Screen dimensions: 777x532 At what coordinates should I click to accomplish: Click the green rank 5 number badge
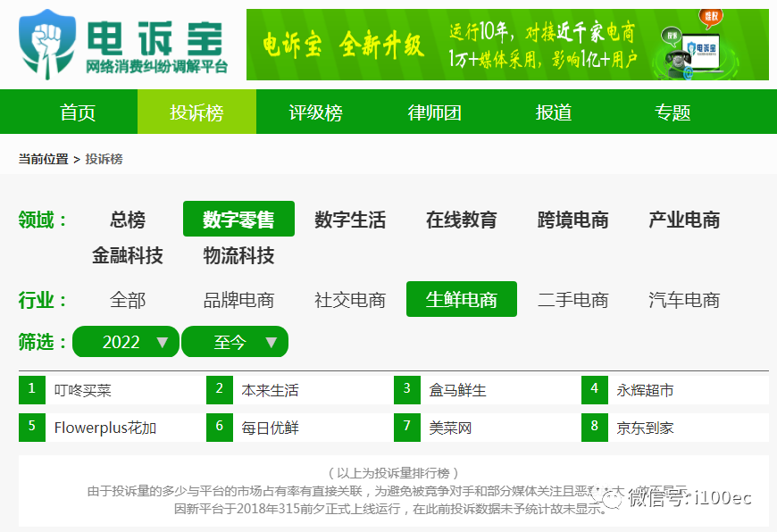click(32, 428)
